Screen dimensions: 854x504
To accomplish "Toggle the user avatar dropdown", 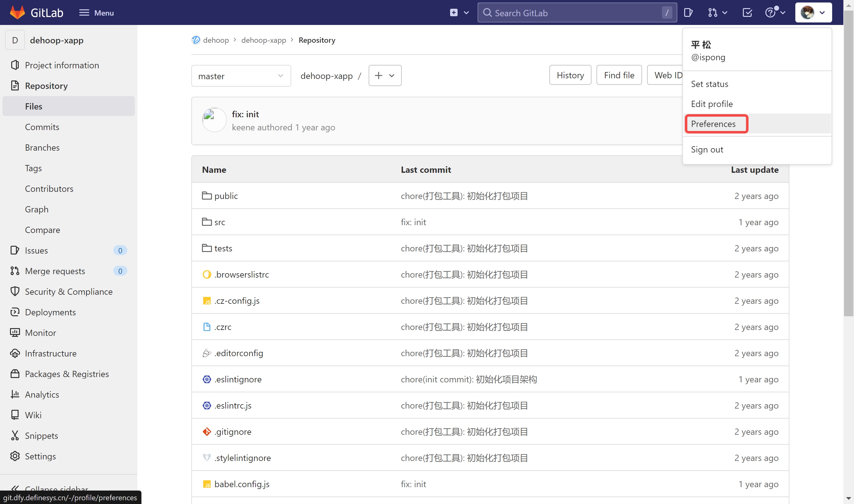I will pos(813,12).
